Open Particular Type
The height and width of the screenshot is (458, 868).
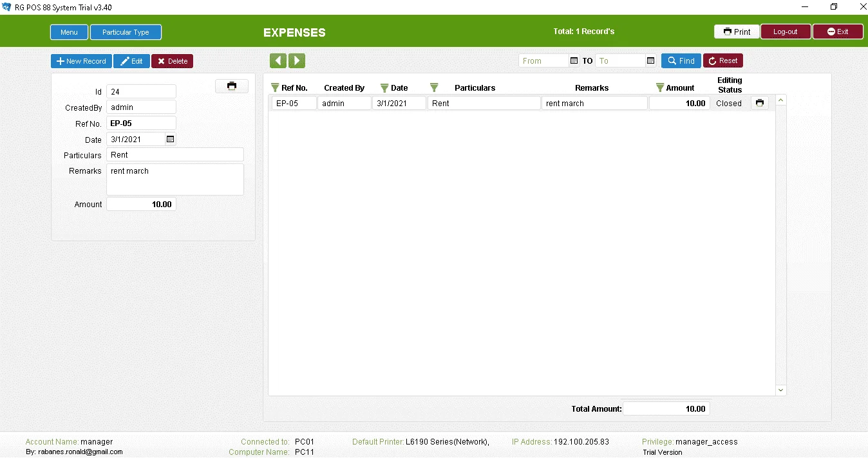coord(126,32)
